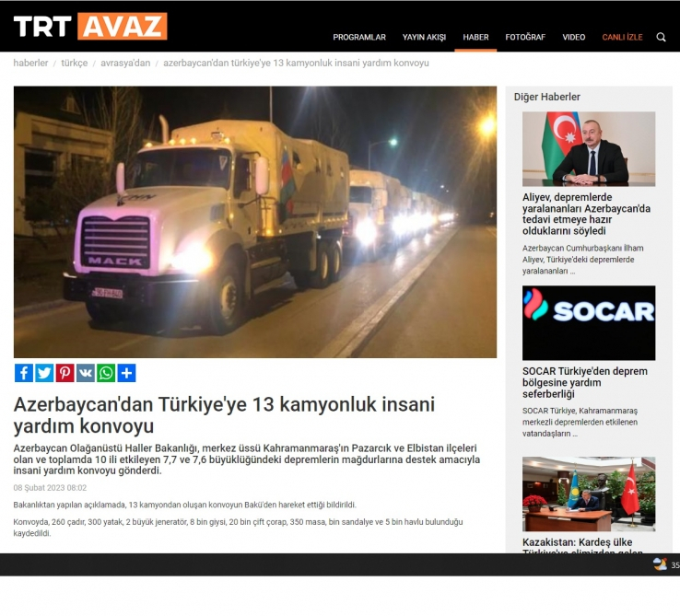The height and width of the screenshot is (616, 680).
Task: Pin the article on Pinterest
Action: coord(64,373)
